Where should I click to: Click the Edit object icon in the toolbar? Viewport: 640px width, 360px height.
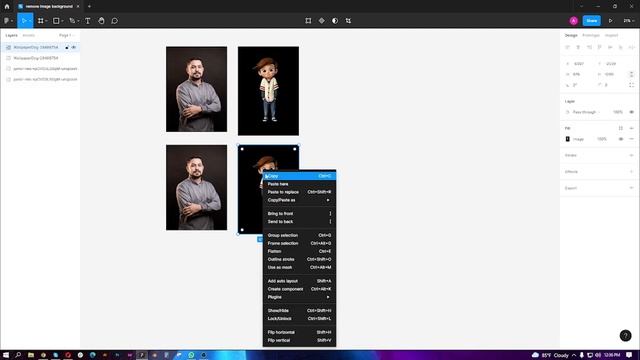[x=308, y=20]
